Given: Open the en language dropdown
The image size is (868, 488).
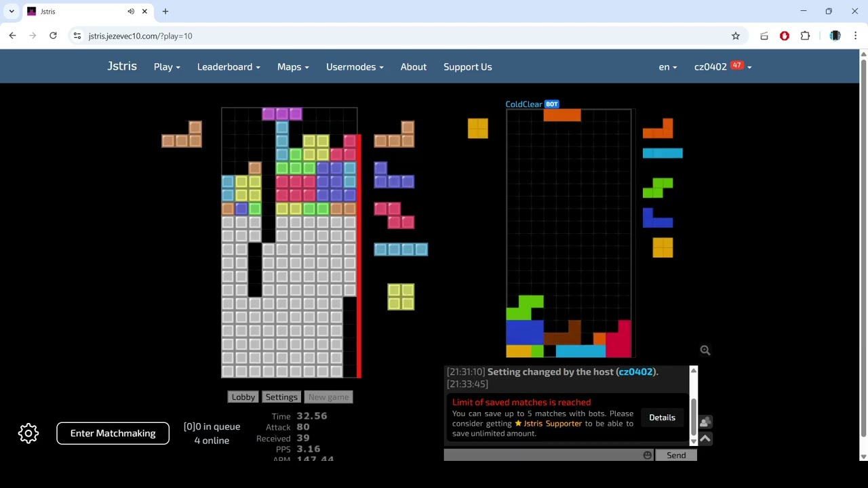Looking at the screenshot, I should [x=668, y=66].
